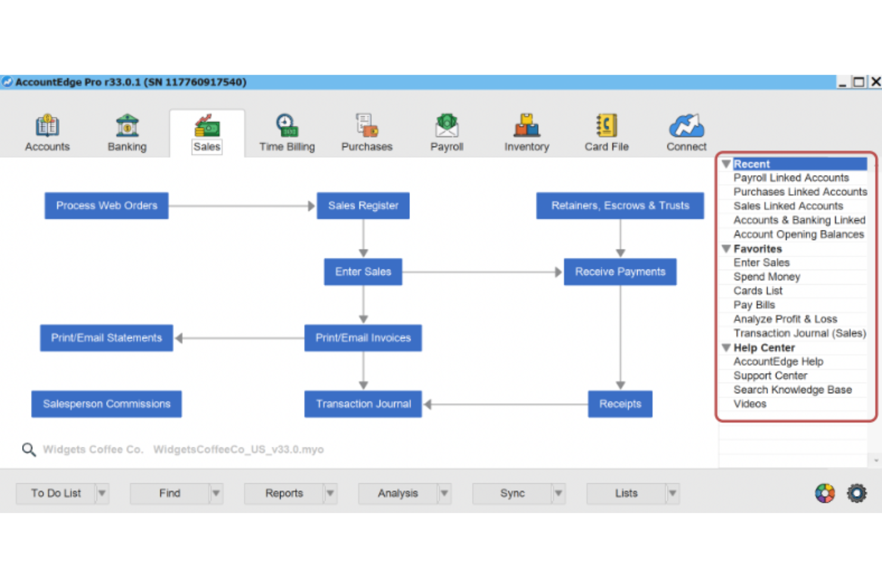
Task: Open the gear settings icon
Action: point(857,493)
